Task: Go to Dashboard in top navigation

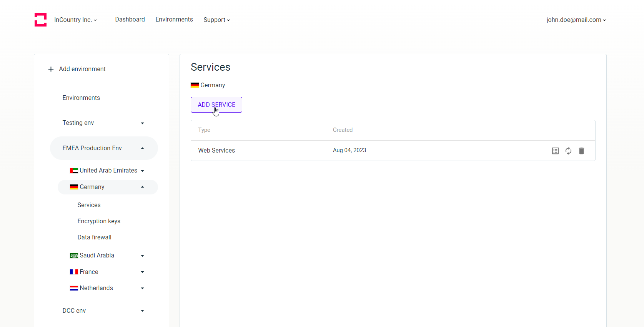Action: [x=130, y=20]
